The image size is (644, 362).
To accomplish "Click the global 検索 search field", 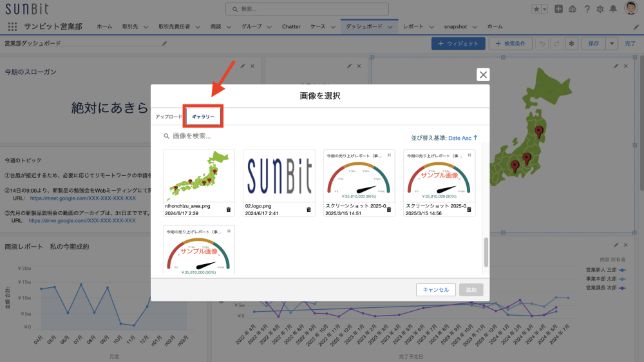I will tap(307, 9).
